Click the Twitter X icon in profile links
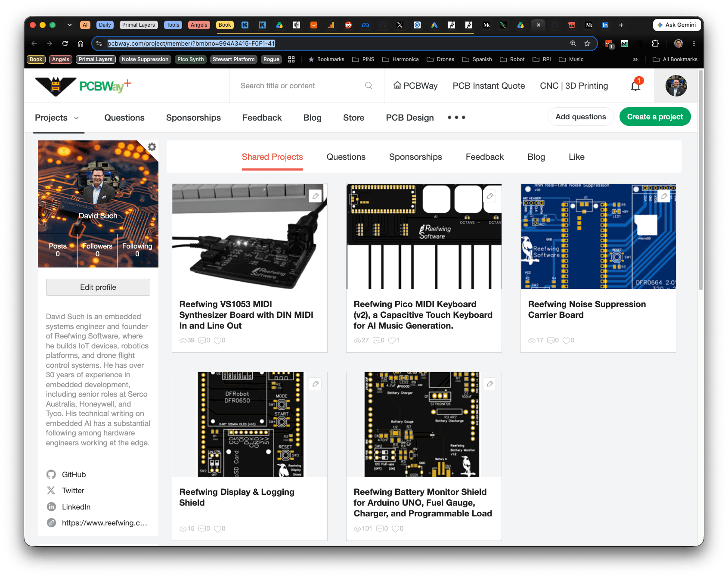The height and width of the screenshot is (578, 728). [x=51, y=491]
